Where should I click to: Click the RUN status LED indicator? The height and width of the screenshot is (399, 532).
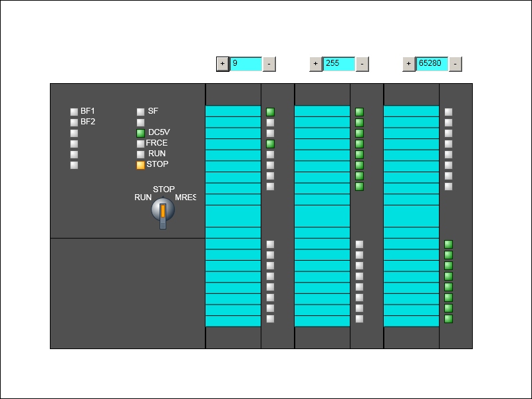[x=140, y=154]
